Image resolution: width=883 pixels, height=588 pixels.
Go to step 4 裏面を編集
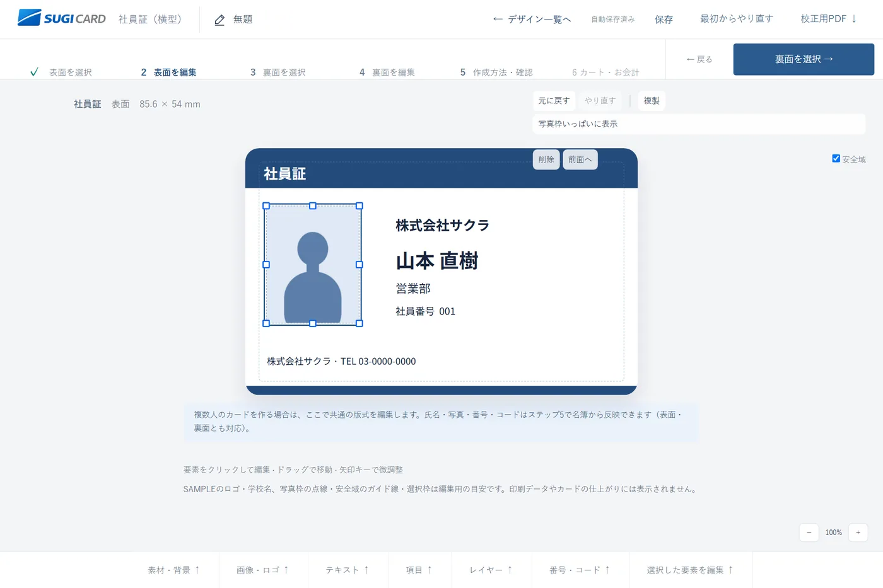tap(387, 72)
